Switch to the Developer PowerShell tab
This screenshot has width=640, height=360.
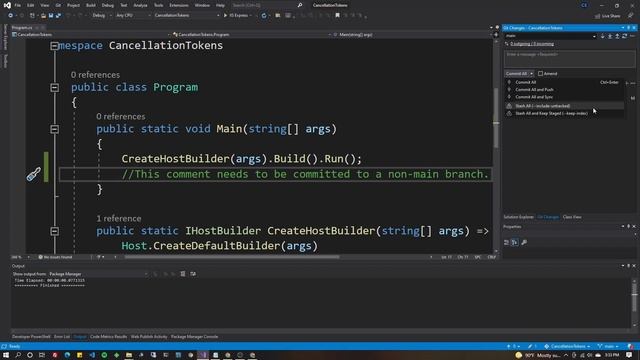[31, 337]
